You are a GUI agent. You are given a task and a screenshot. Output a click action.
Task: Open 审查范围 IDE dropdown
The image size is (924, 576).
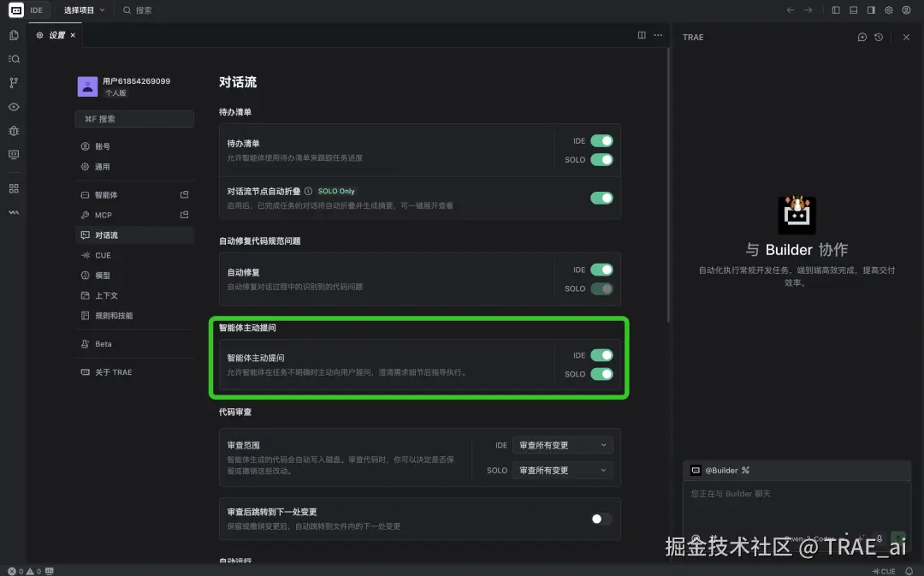tap(563, 445)
